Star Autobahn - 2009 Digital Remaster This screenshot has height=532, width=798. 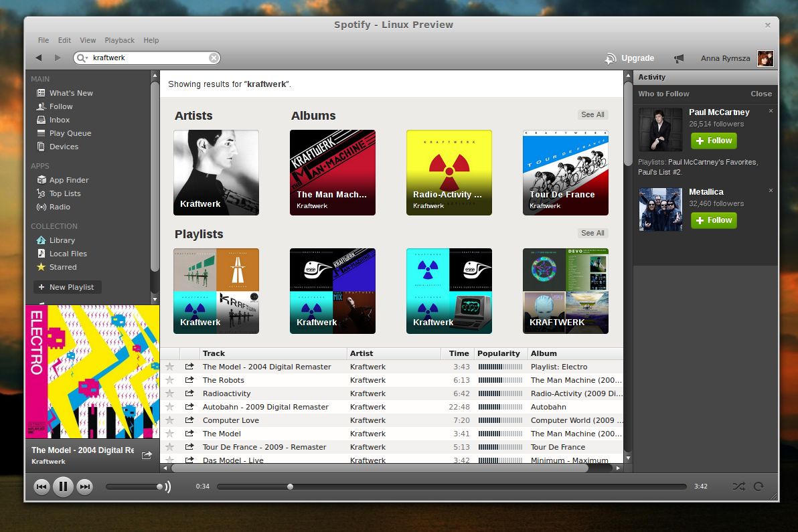pyautogui.click(x=170, y=407)
